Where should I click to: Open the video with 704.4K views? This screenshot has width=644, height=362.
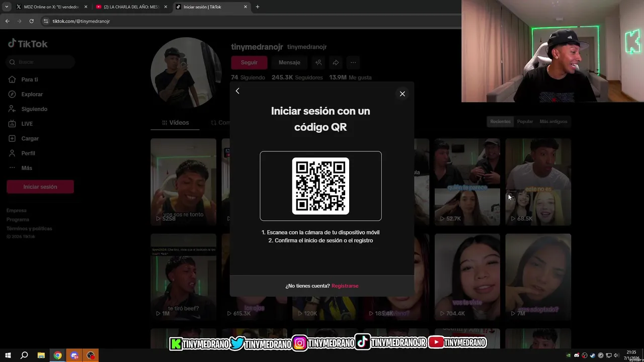click(x=467, y=277)
